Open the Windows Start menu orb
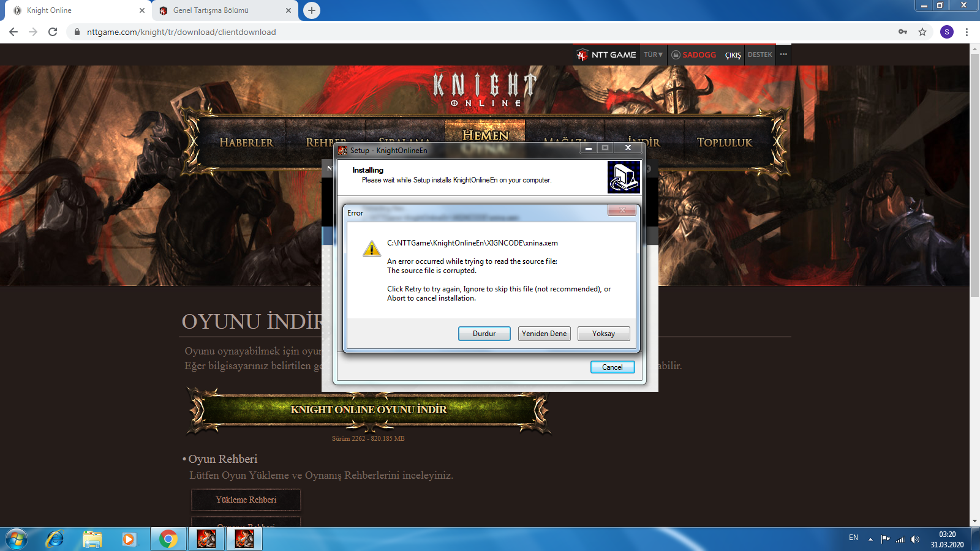The width and height of the screenshot is (980, 551). click(16, 539)
